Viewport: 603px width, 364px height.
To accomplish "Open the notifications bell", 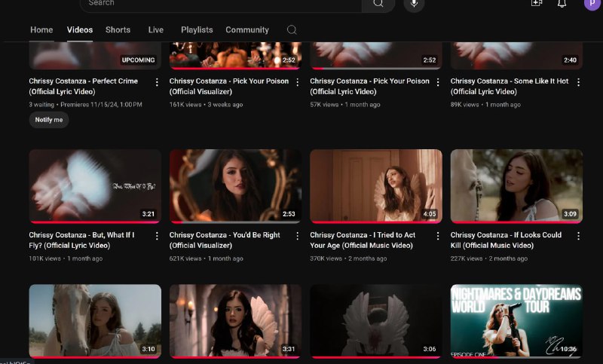I will coord(562,4).
